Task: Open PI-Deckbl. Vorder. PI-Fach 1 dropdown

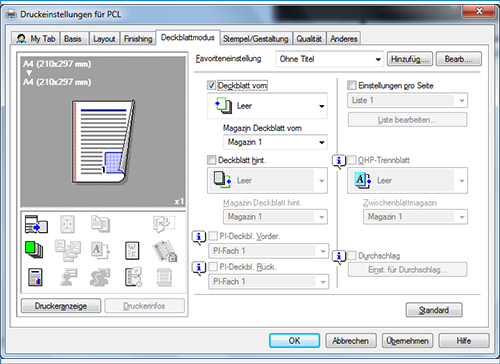Action: 269,251
